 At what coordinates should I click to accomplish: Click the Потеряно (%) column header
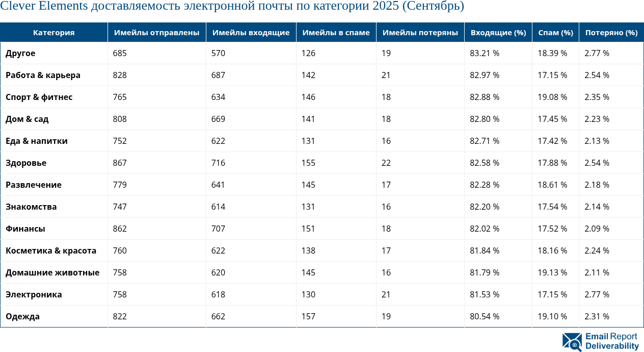tap(611, 33)
